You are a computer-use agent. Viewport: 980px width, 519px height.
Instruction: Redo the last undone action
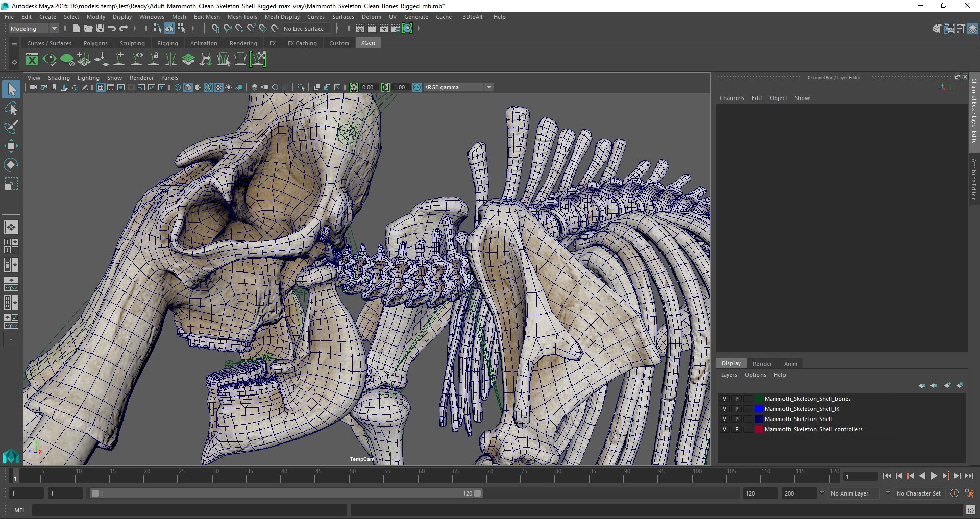pyautogui.click(x=123, y=29)
